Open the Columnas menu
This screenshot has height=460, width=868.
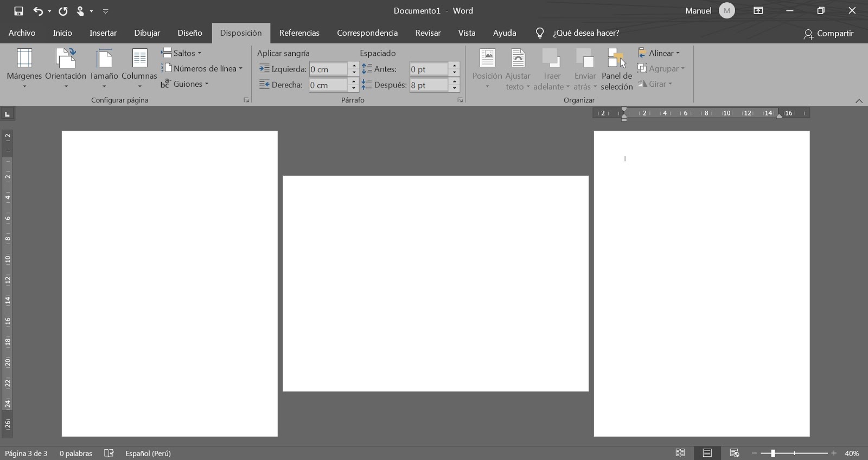pos(139,68)
